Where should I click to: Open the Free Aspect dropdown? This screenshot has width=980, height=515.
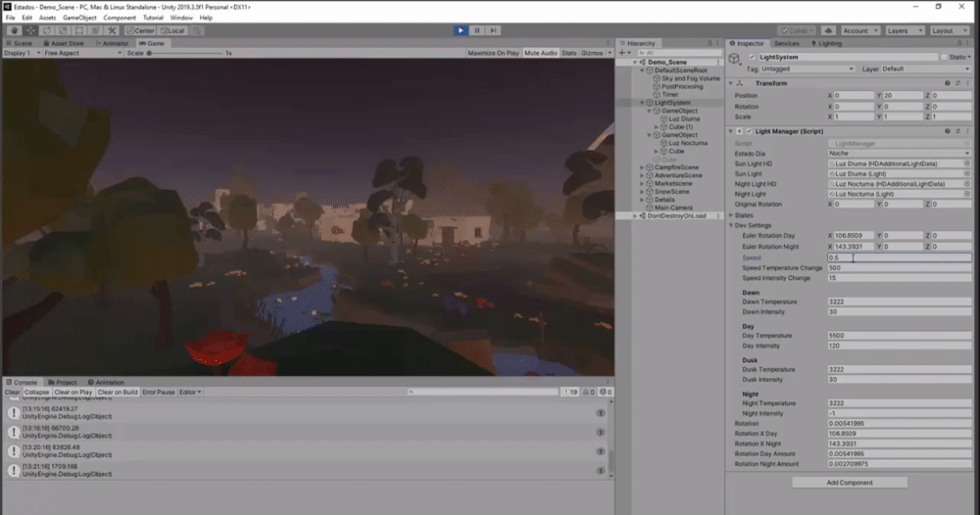click(x=82, y=53)
